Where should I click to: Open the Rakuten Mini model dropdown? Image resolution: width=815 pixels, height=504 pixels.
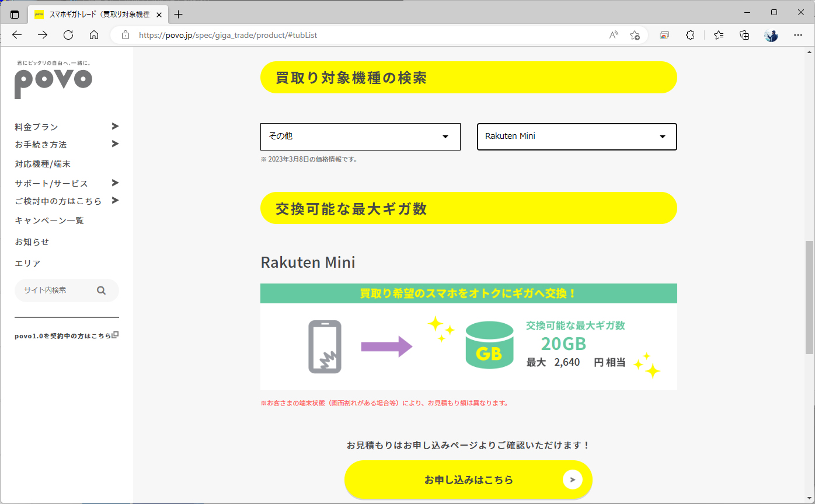[x=577, y=136]
